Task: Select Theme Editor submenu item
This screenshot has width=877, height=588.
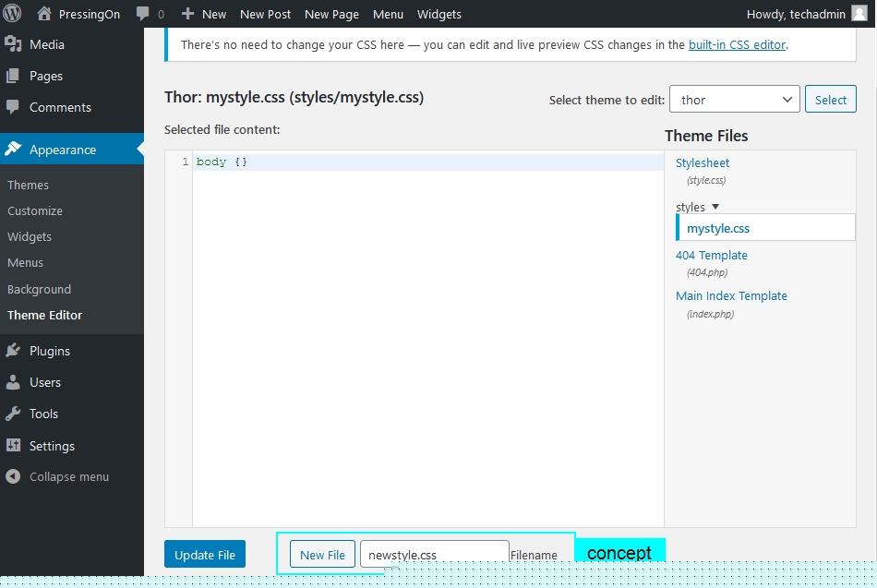Action: tap(44, 315)
